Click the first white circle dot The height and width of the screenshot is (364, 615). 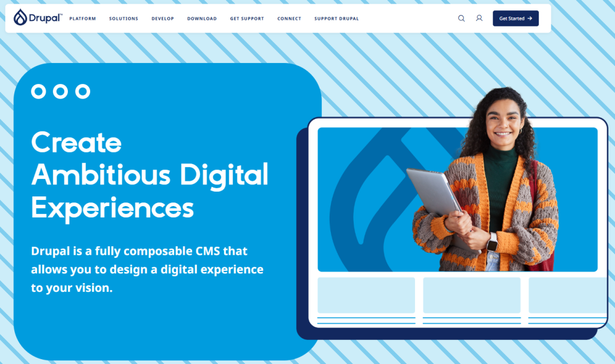(38, 91)
